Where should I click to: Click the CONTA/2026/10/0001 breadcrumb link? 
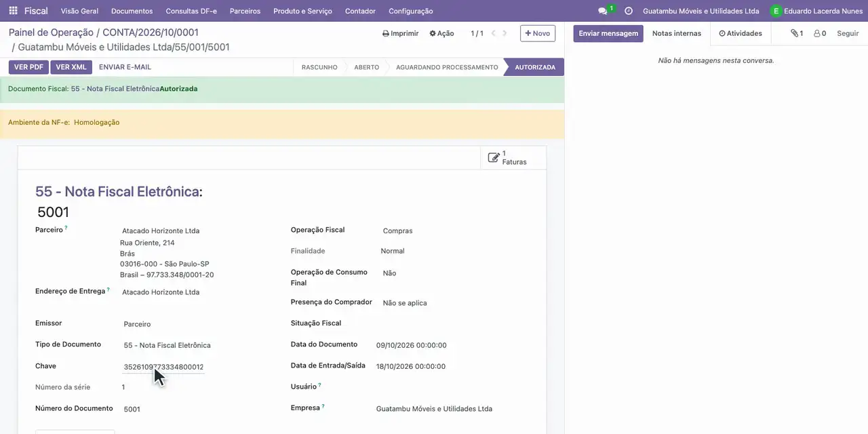pyautogui.click(x=151, y=33)
